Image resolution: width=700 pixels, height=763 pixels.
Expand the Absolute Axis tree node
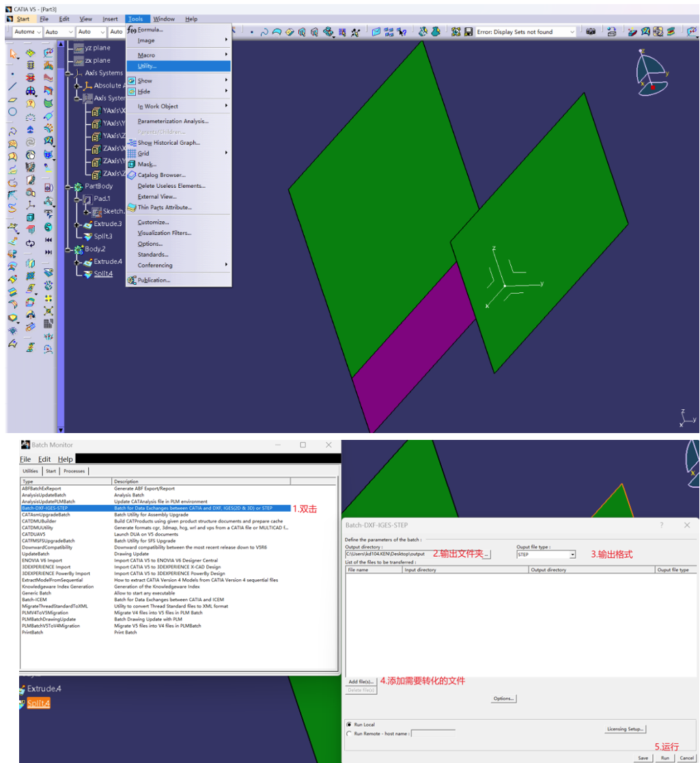77,85
